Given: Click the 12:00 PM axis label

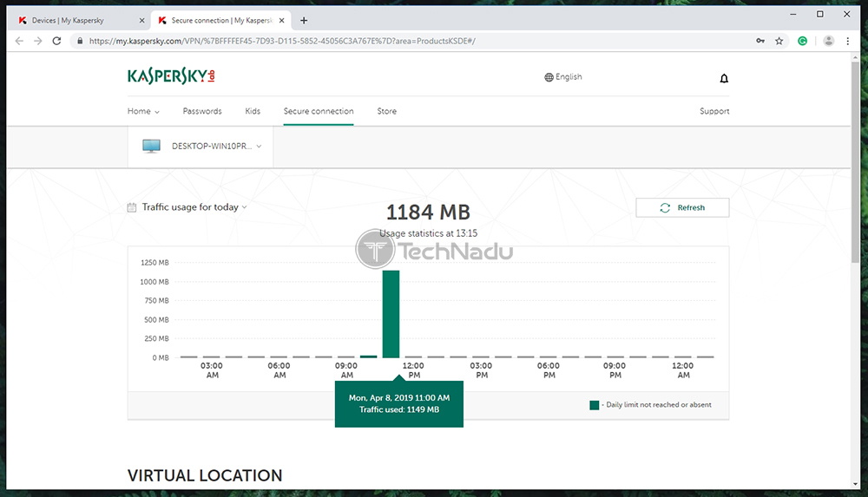Looking at the screenshot, I should click(x=413, y=370).
